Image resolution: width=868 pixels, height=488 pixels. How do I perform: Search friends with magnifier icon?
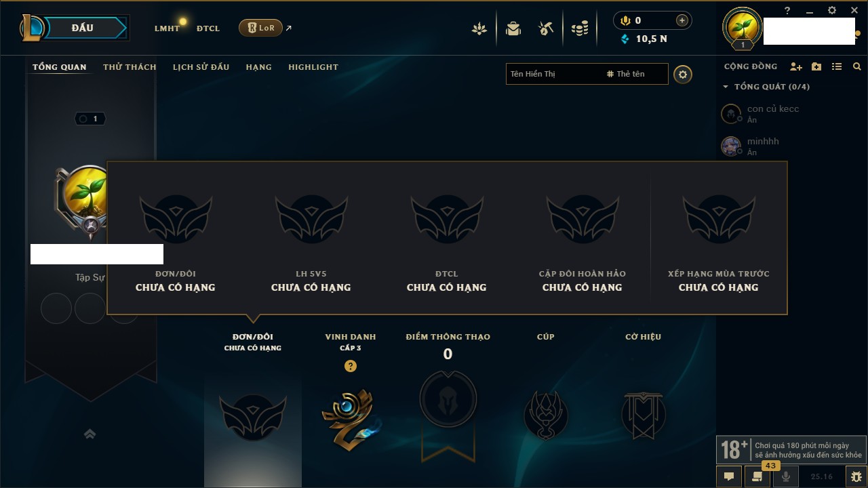click(857, 66)
